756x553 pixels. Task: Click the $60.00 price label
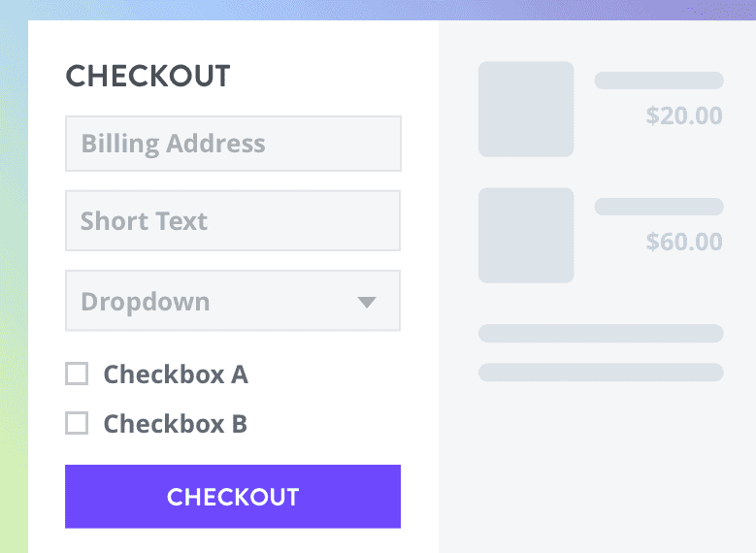pyautogui.click(x=684, y=241)
